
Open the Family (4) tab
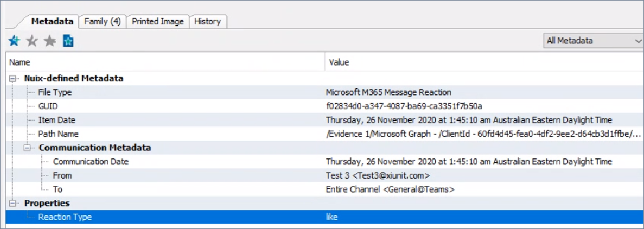[102, 21]
